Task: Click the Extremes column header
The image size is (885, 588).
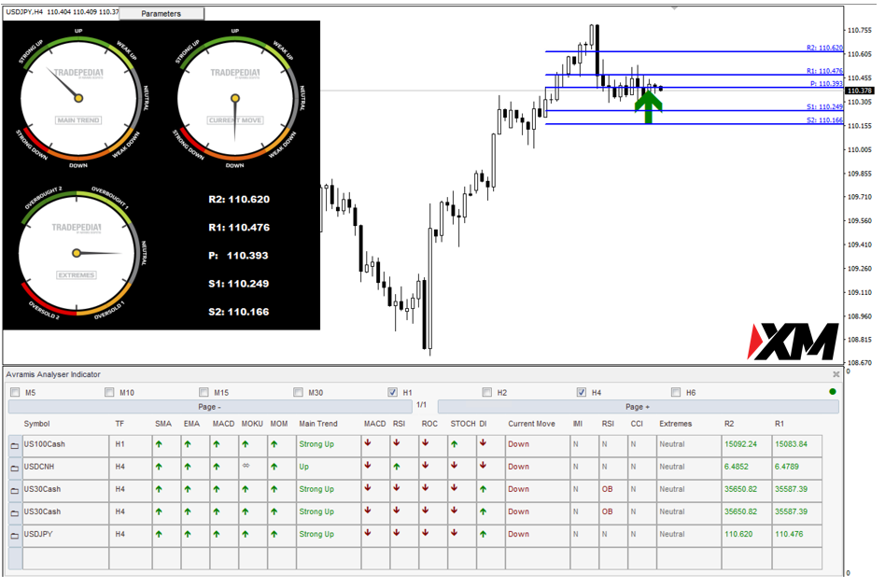Action: click(x=675, y=424)
